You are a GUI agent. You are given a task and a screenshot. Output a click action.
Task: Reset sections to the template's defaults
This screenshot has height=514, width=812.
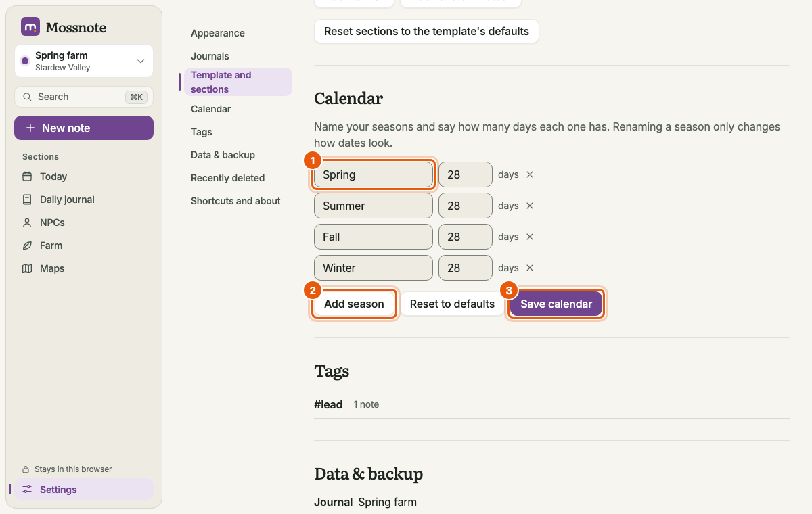tap(426, 31)
